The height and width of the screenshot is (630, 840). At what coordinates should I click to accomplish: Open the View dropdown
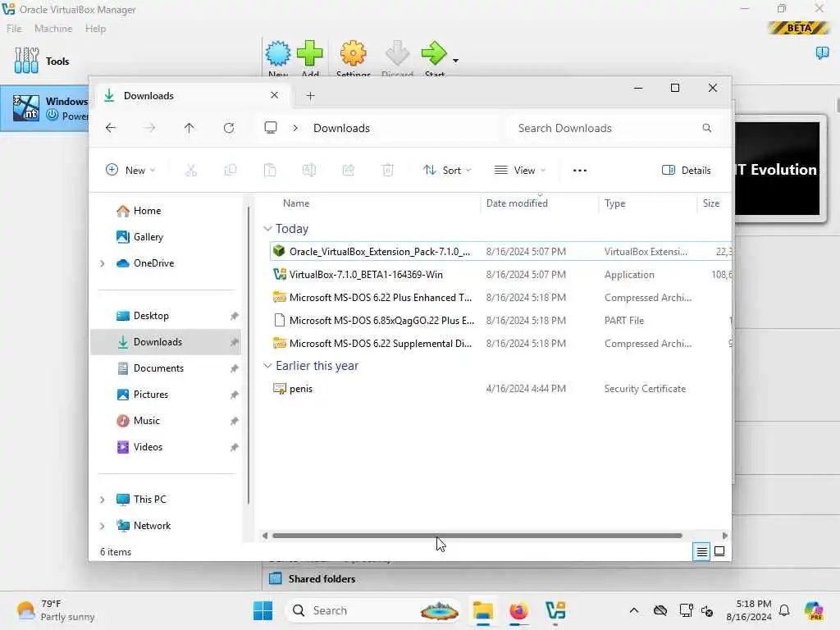pos(519,171)
